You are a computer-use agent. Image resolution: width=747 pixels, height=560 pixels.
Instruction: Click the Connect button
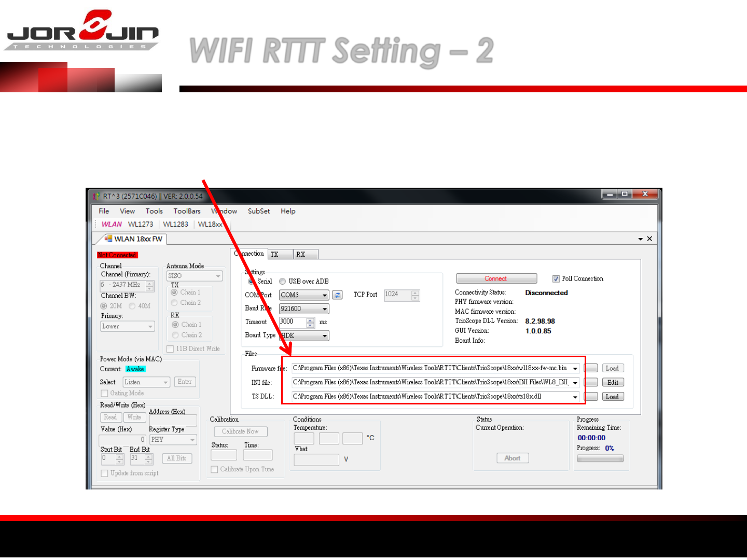496,278
